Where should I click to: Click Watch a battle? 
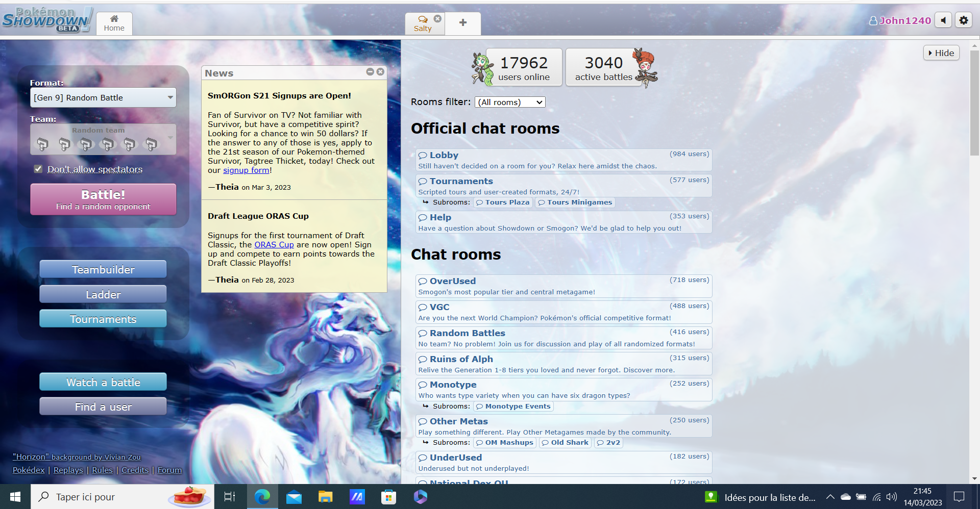tap(103, 382)
